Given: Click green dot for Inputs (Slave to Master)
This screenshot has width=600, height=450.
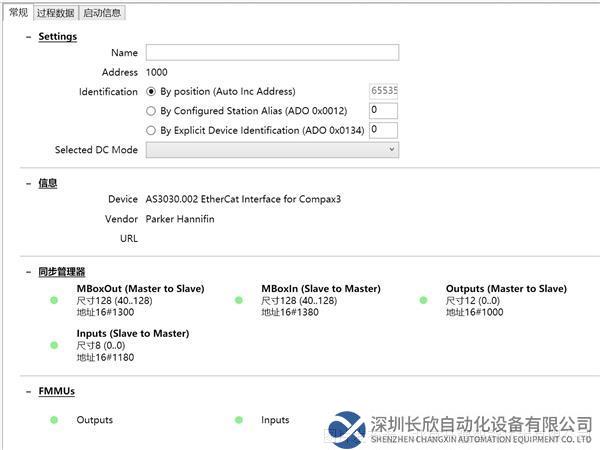Looking at the screenshot, I should (54, 345).
